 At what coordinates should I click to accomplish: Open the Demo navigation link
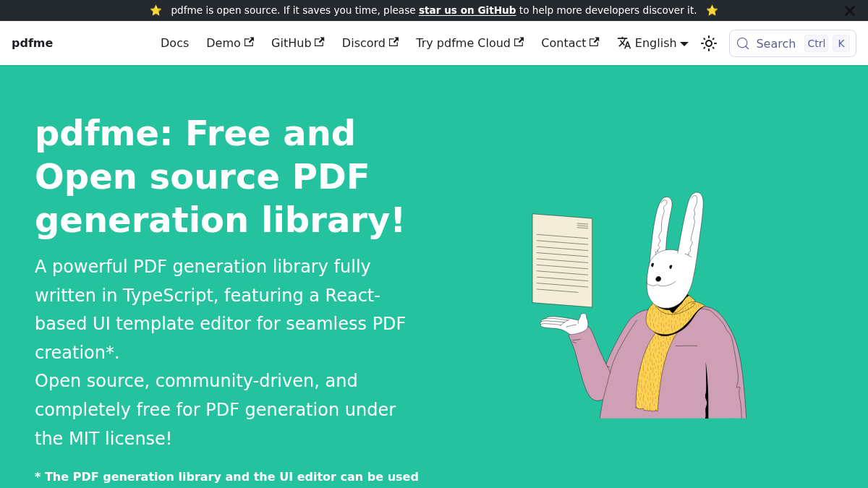coord(230,43)
